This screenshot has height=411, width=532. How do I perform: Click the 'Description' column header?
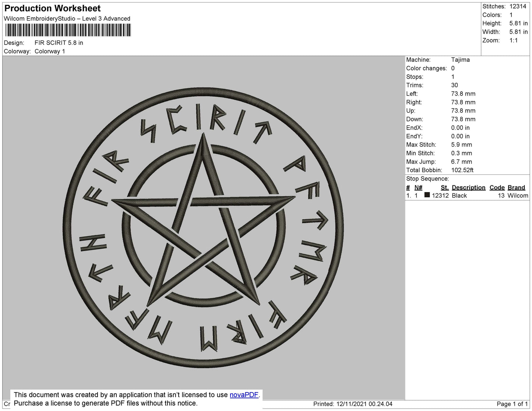468,187
